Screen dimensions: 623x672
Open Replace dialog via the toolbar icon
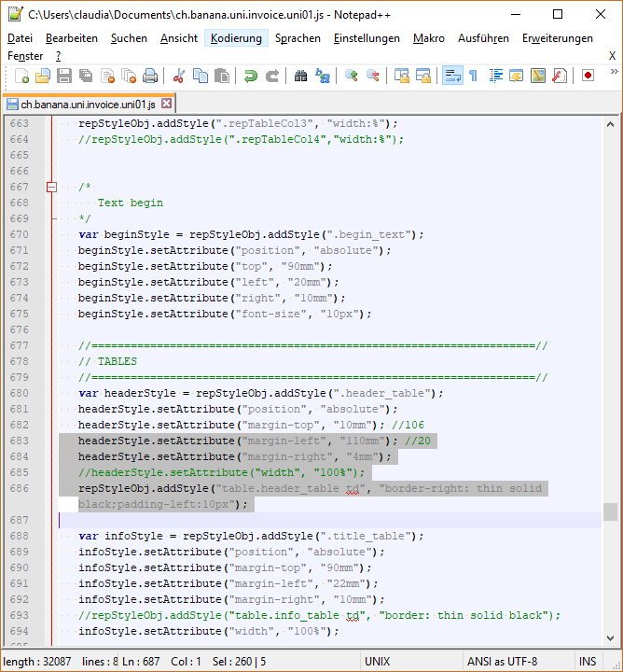coord(322,76)
